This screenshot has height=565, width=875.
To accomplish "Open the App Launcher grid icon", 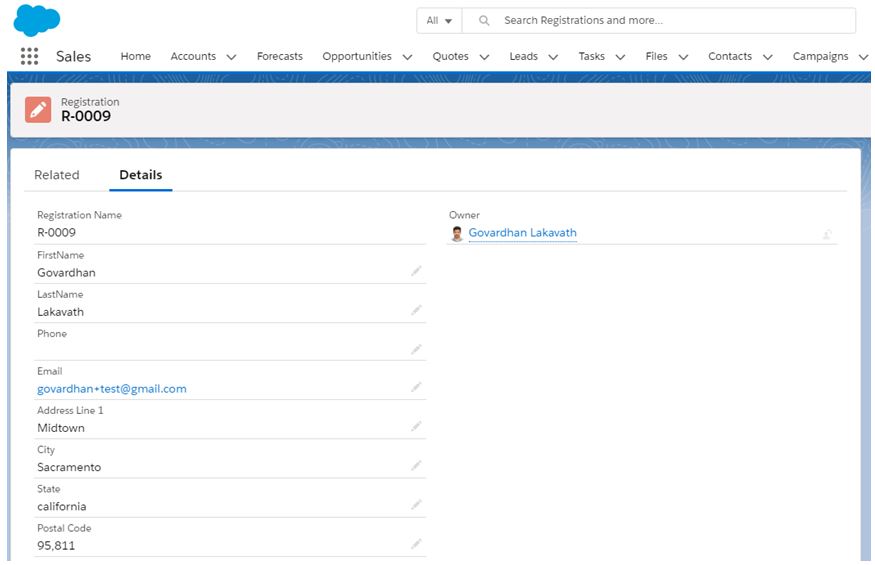I will [29, 56].
